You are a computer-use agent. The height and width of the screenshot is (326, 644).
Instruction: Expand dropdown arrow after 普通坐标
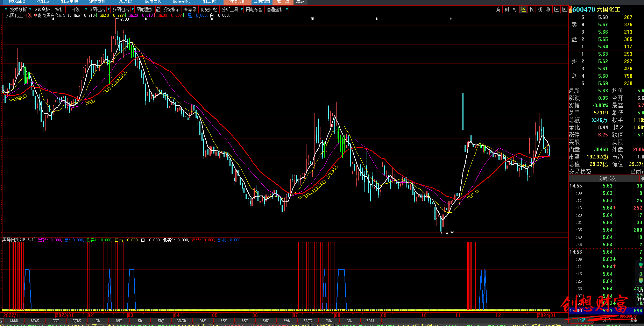click(287, 9)
